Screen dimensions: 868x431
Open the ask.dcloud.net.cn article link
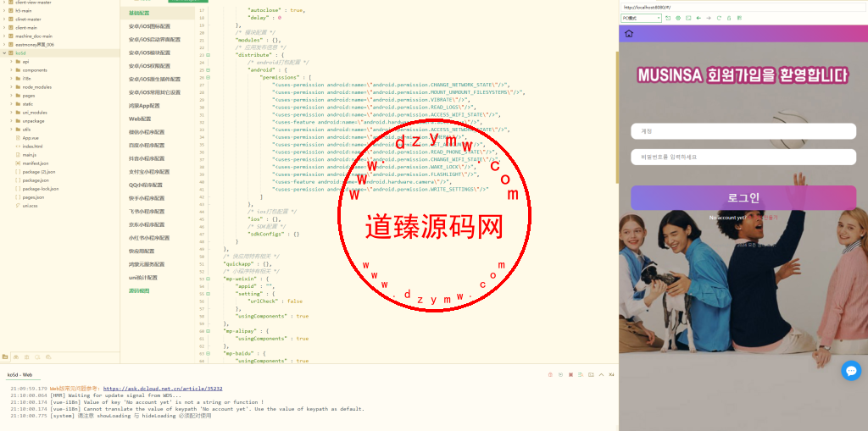163,389
